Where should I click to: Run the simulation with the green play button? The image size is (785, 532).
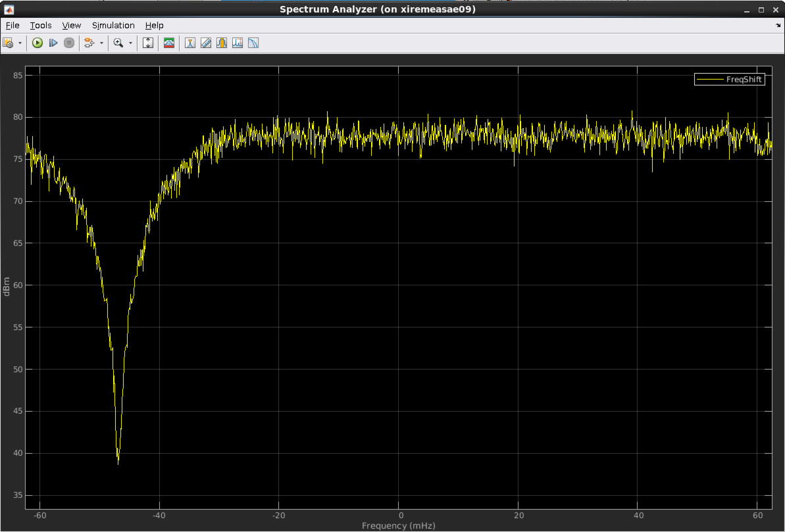[38, 43]
